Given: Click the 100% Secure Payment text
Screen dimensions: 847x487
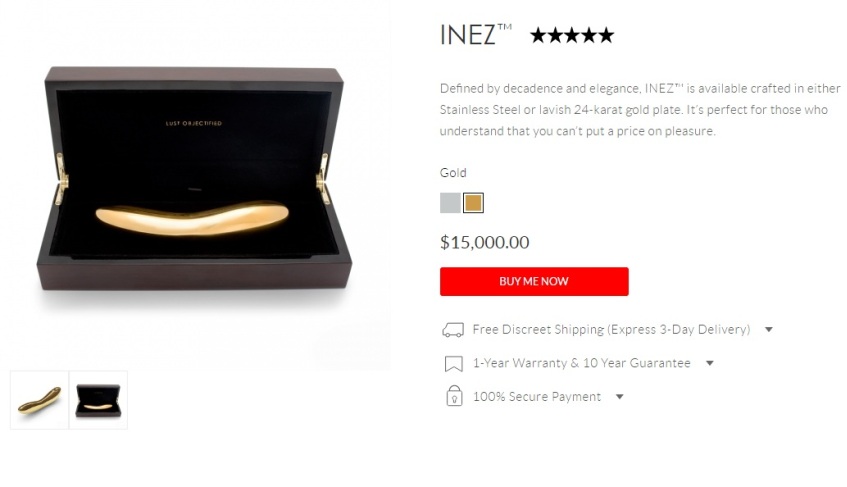Looking at the screenshot, I should (x=537, y=397).
